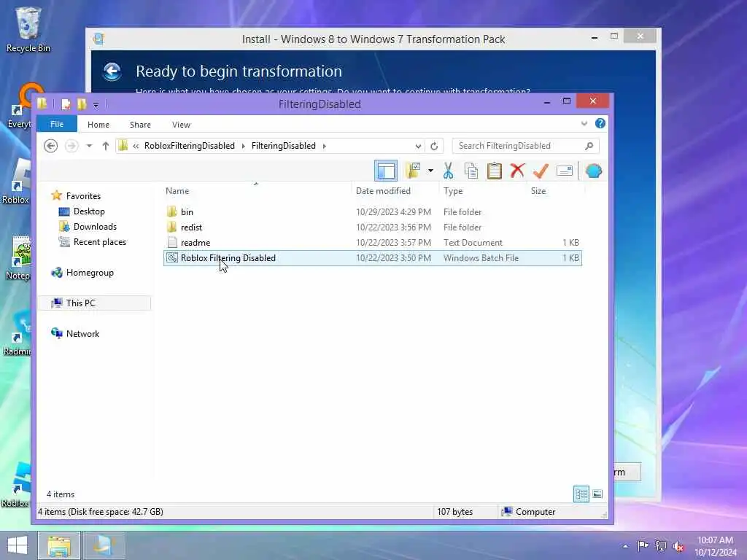Viewport: 747px width, 560px height.
Task: Open the View ribbon tab
Action: 181,125
